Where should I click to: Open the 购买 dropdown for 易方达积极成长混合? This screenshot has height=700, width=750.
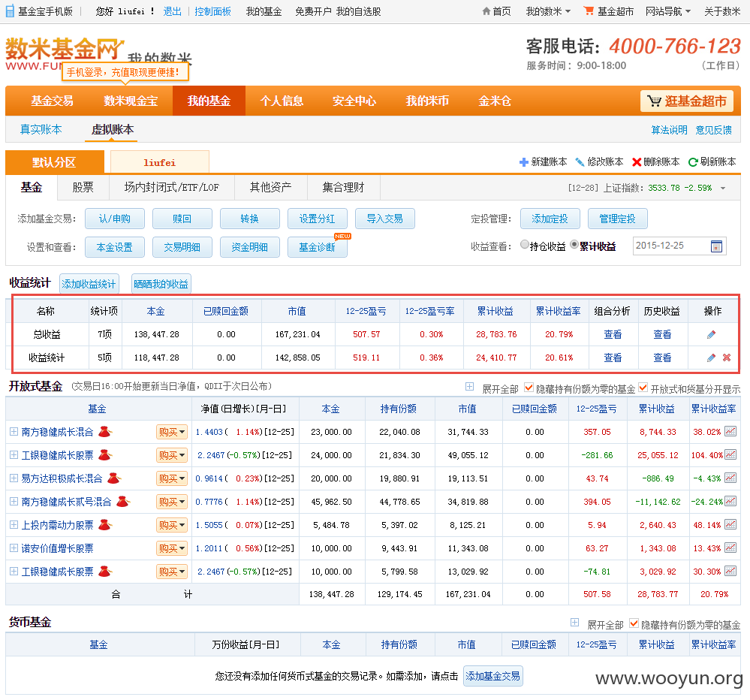[x=172, y=478]
